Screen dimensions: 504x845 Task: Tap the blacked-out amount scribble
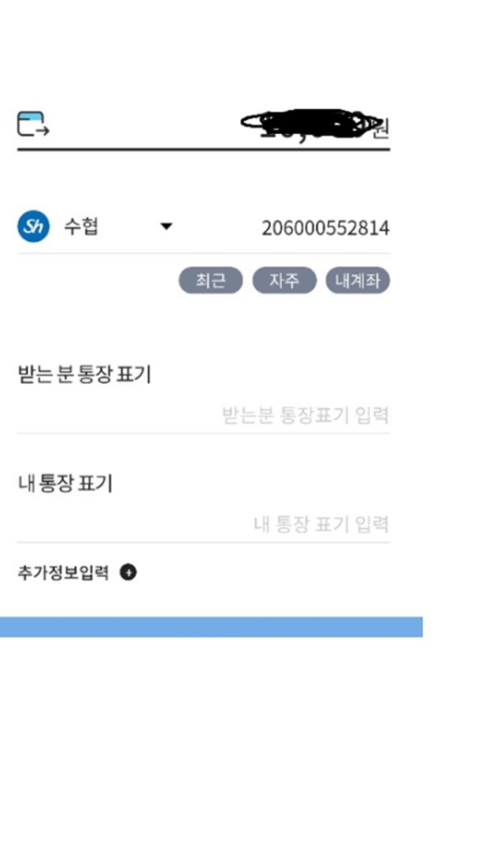point(310,125)
